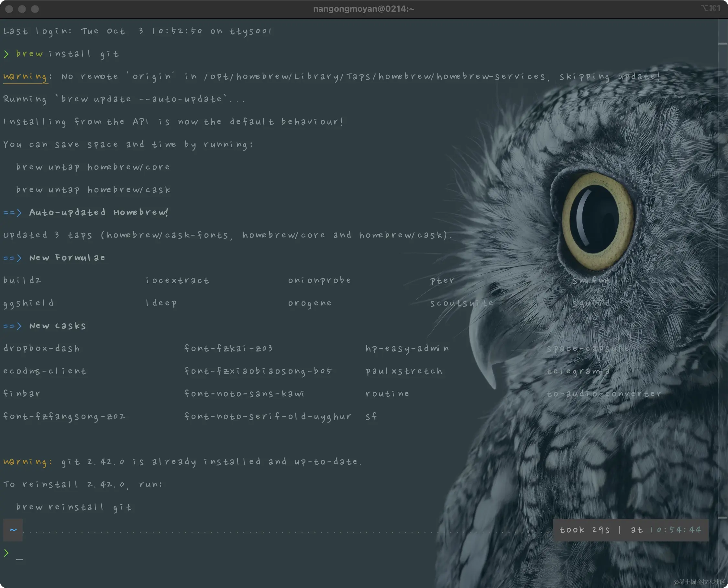Click the 'Updated 3 taps' line
The width and height of the screenshot is (728, 588).
pos(227,235)
